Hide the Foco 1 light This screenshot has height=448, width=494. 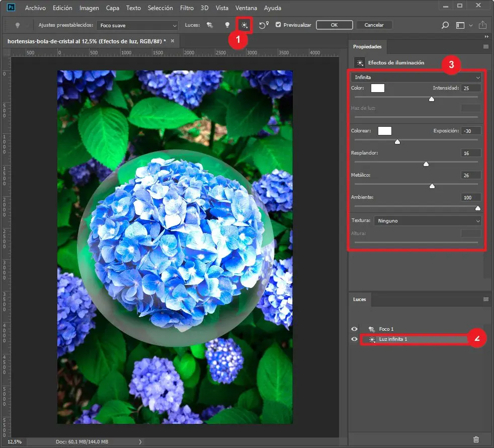pyautogui.click(x=355, y=329)
